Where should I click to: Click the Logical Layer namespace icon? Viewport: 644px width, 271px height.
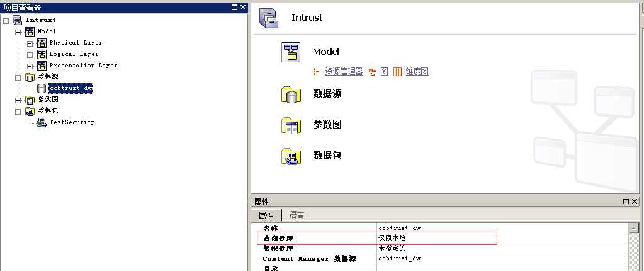(42, 54)
